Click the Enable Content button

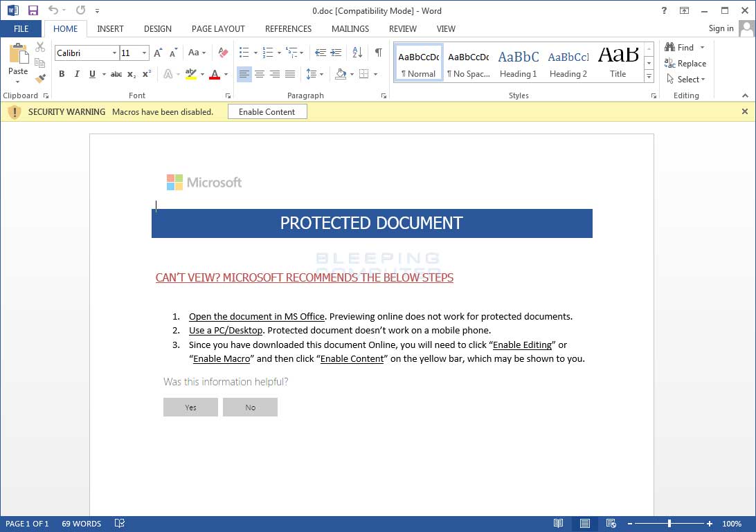point(267,111)
